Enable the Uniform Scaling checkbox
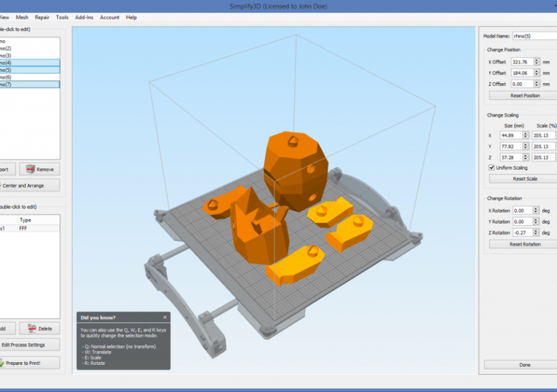 (x=490, y=167)
